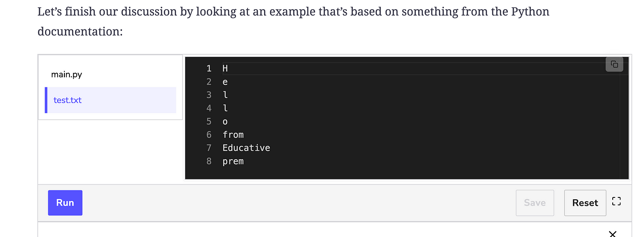The height and width of the screenshot is (237, 644).
Task: Place cursor on the word from
Action: tap(233, 134)
